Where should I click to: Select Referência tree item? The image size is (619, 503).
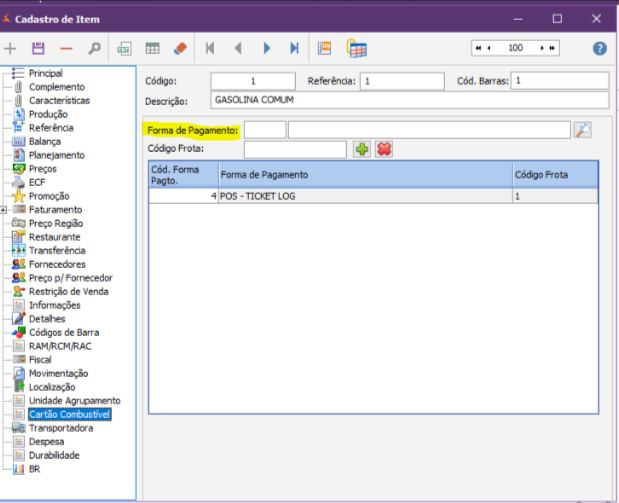(51, 128)
